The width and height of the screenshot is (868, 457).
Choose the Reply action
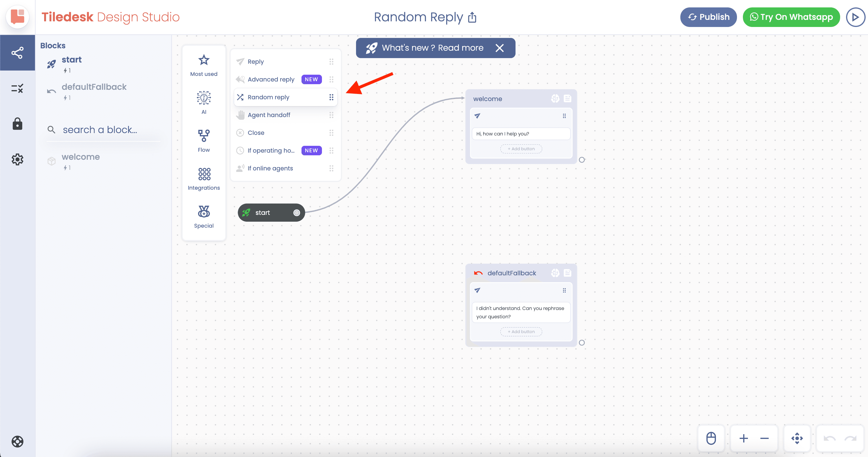point(285,62)
